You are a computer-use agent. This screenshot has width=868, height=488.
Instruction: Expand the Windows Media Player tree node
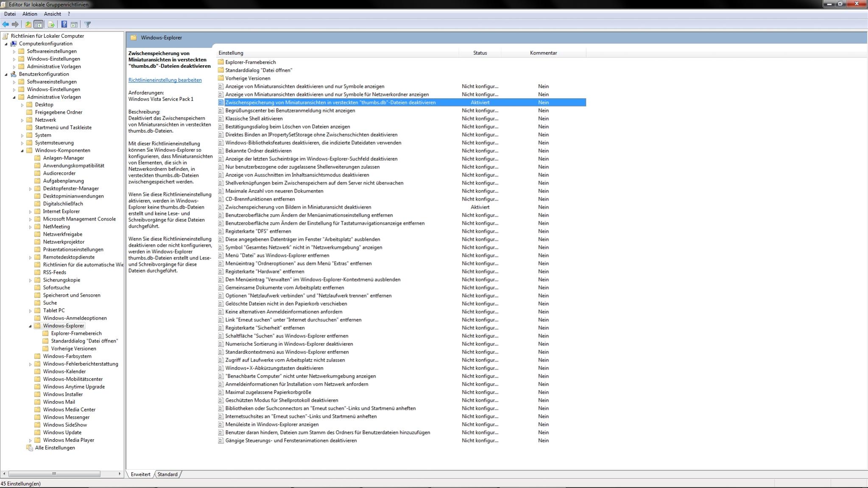point(30,440)
